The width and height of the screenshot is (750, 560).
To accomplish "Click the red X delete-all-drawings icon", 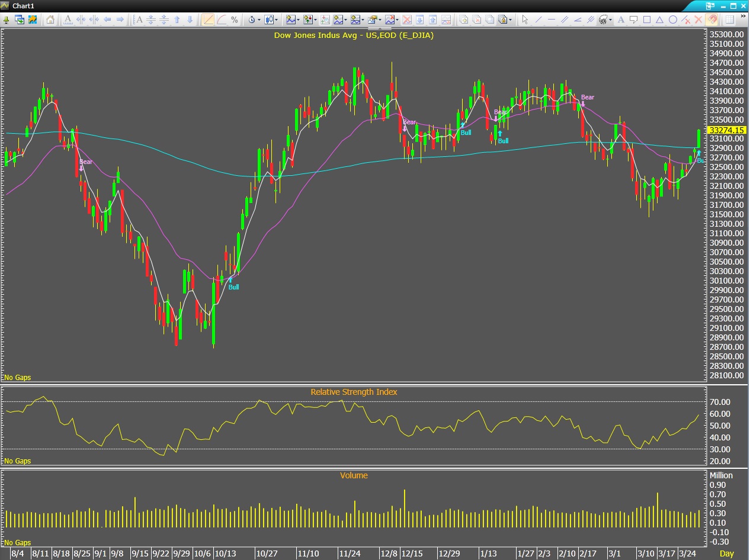I will (x=698, y=20).
